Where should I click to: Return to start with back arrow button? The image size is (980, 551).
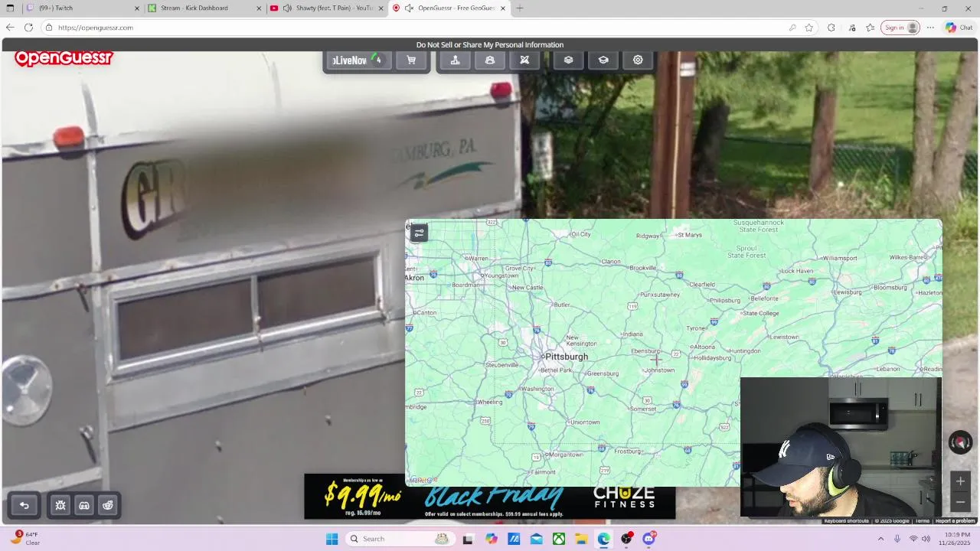point(24,505)
